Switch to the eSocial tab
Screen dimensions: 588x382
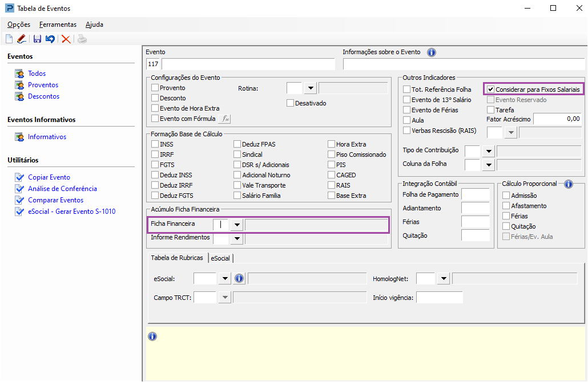[220, 258]
